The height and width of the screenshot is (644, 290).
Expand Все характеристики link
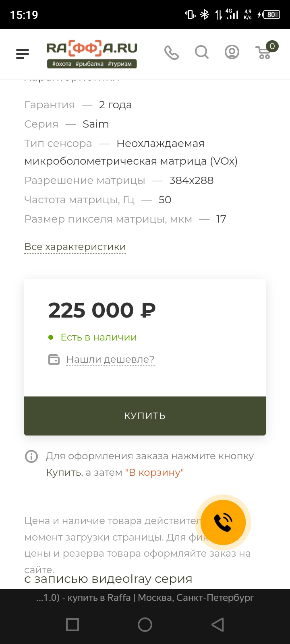tap(75, 247)
